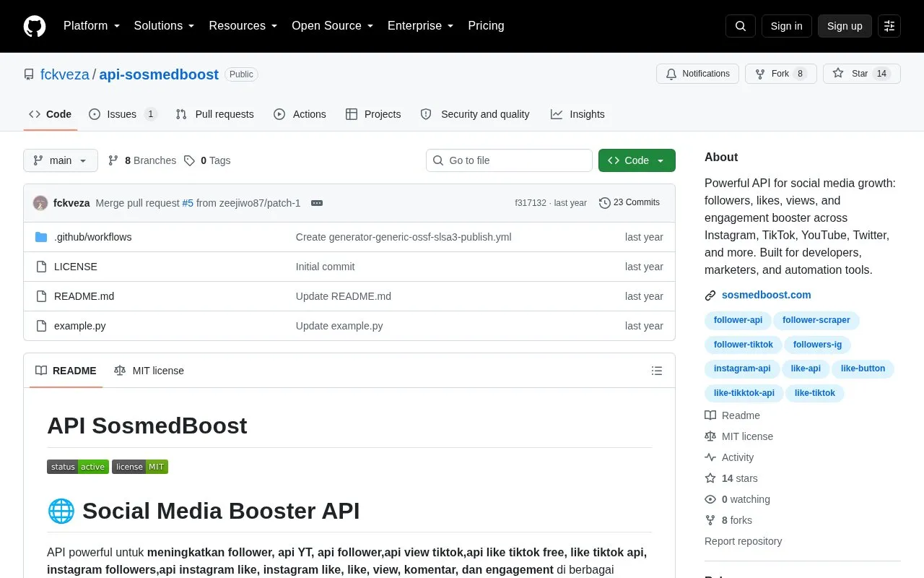
Task: Click the GitHub logo icon
Action: [35, 26]
